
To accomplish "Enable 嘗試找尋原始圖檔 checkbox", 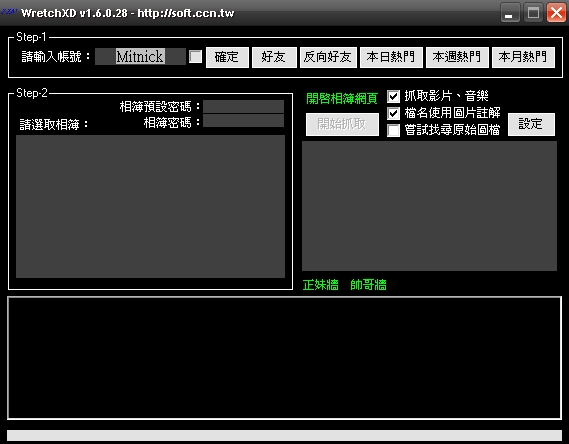I will point(393,130).
